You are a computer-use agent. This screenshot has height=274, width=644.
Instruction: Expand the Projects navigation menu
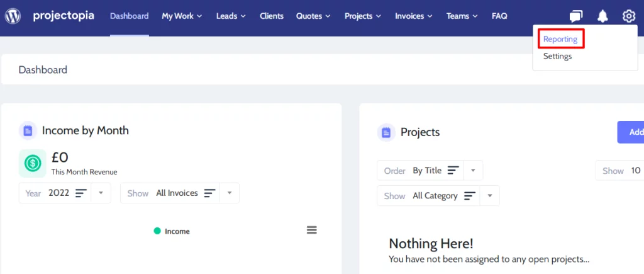pos(363,16)
